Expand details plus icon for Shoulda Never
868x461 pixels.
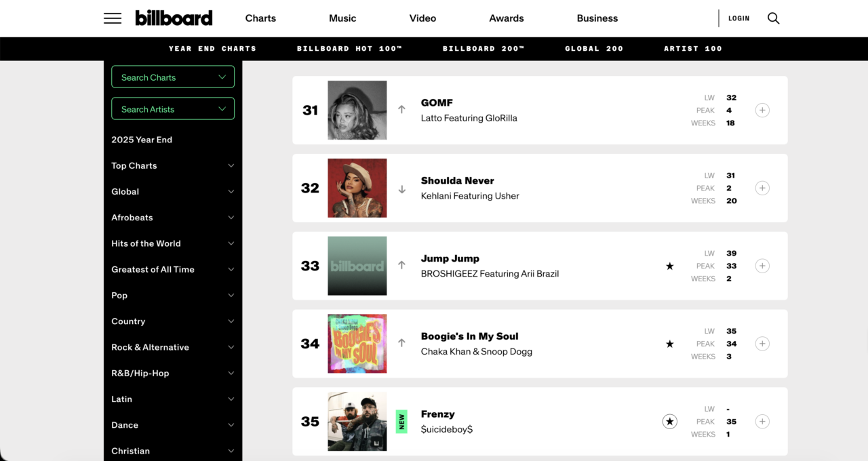762,188
